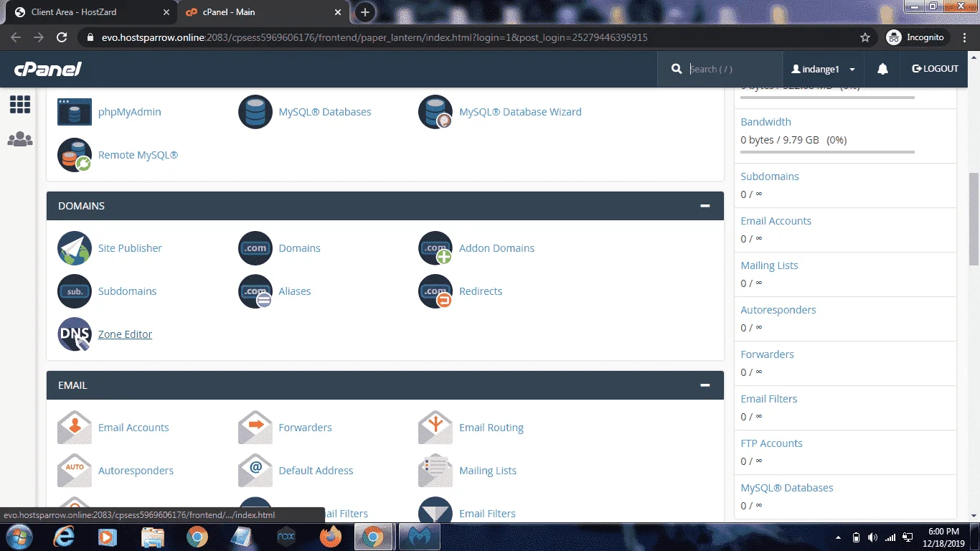Click the Subdomains sub. icon
Viewport: 980px width, 551px height.
tap(75, 291)
